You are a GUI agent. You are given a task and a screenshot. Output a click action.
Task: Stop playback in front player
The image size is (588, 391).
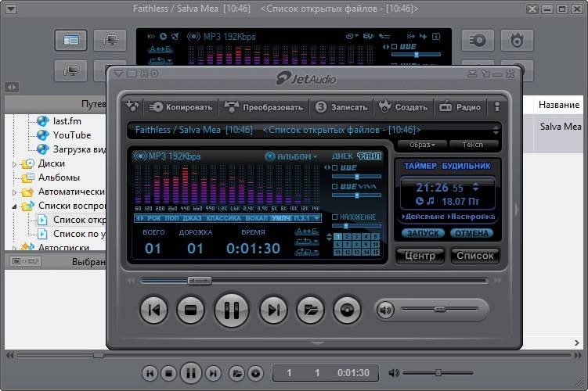tap(190, 310)
